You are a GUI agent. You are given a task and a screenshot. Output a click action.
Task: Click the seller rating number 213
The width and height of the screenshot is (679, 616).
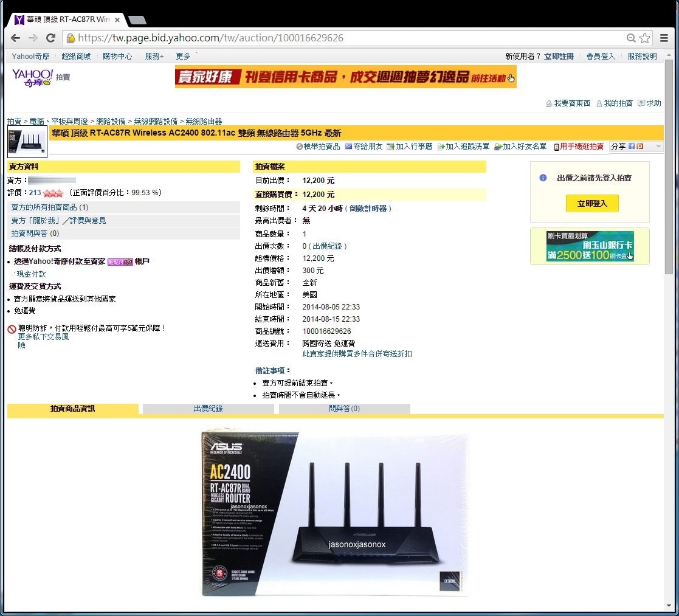pyautogui.click(x=35, y=193)
